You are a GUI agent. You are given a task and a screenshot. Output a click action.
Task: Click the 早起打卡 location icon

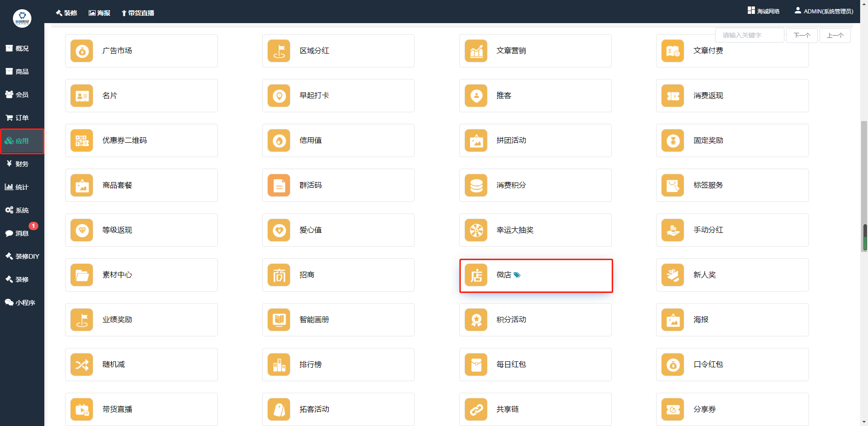coord(279,96)
